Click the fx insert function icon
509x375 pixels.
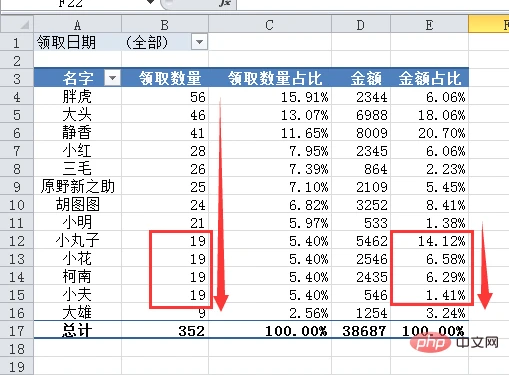pyautogui.click(x=225, y=3)
